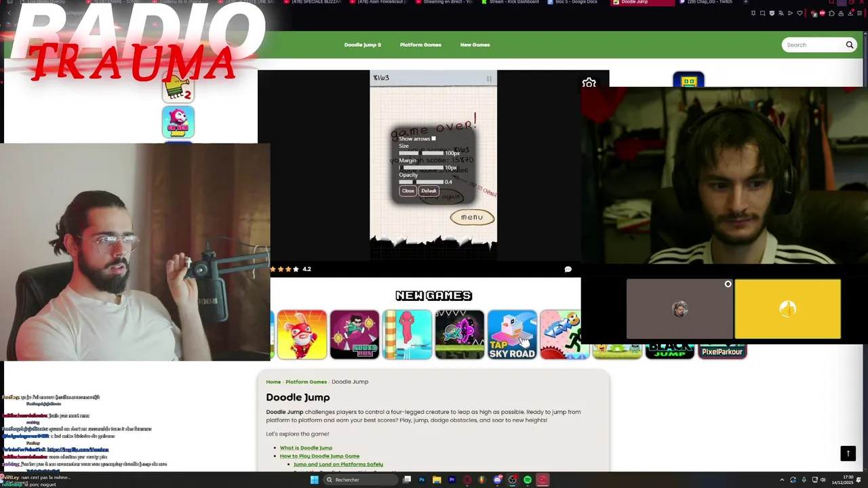Open the game settings gear icon

click(x=589, y=82)
